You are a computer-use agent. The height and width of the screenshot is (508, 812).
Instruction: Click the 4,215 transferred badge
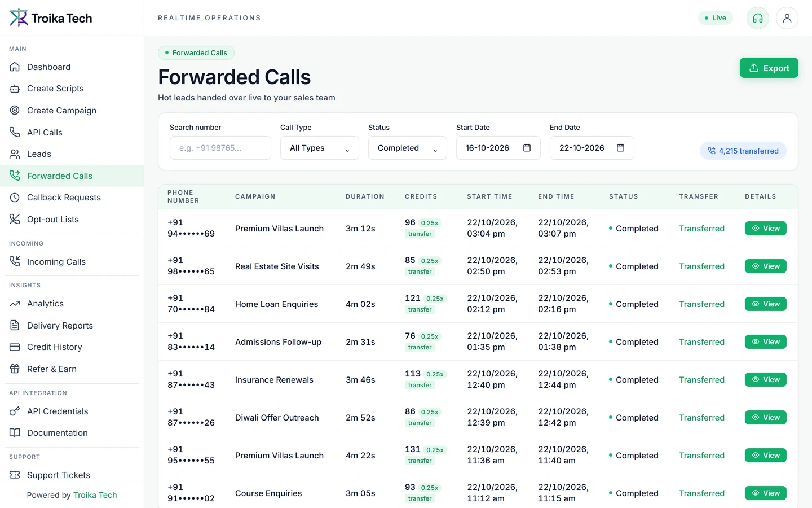743,151
